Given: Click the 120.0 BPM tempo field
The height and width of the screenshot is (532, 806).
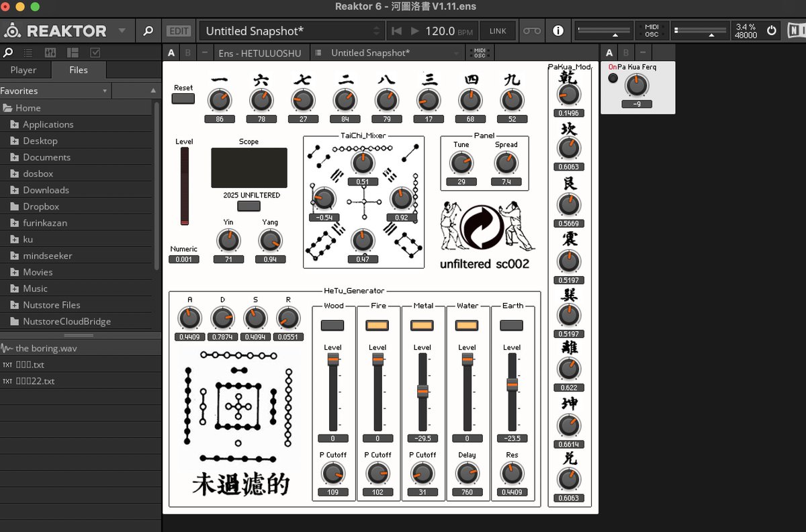Looking at the screenshot, I should coord(448,31).
